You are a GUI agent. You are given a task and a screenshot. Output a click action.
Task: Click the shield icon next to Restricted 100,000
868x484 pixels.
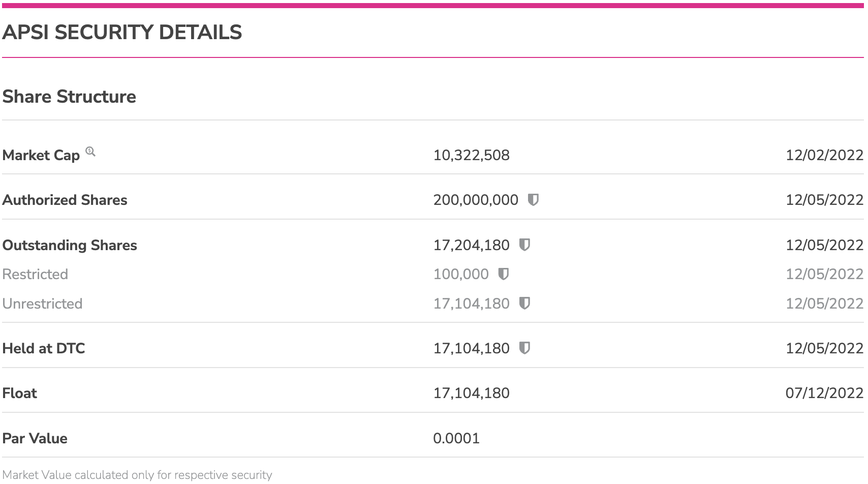[503, 274]
